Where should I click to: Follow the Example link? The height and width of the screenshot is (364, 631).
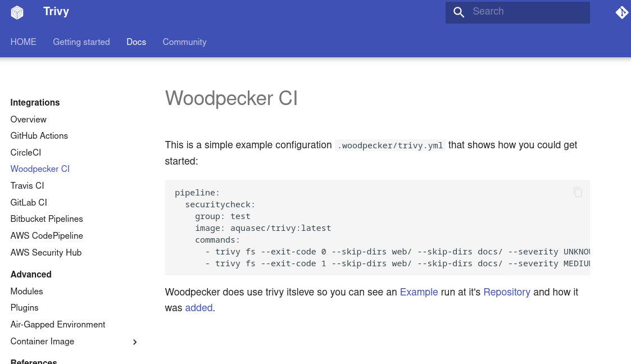click(419, 292)
